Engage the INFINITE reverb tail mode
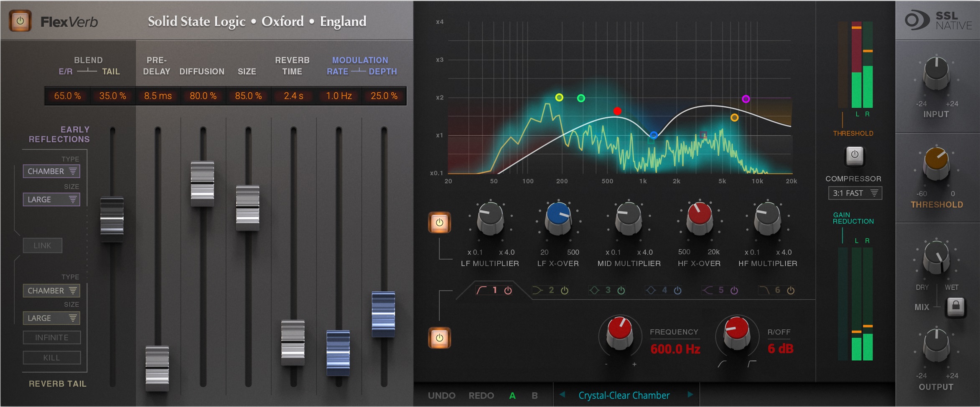 (51, 337)
